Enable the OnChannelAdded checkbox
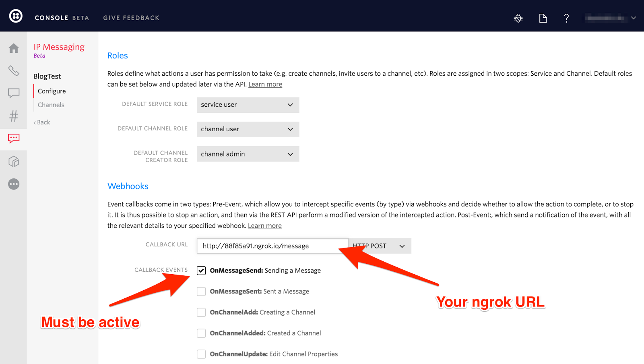The width and height of the screenshot is (644, 364). [x=201, y=333]
